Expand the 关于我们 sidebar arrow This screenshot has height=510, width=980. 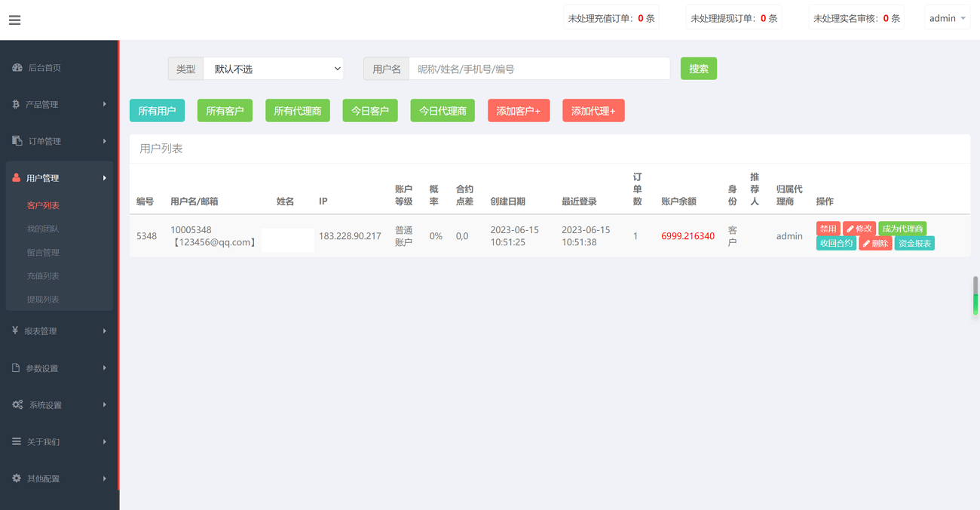click(105, 442)
